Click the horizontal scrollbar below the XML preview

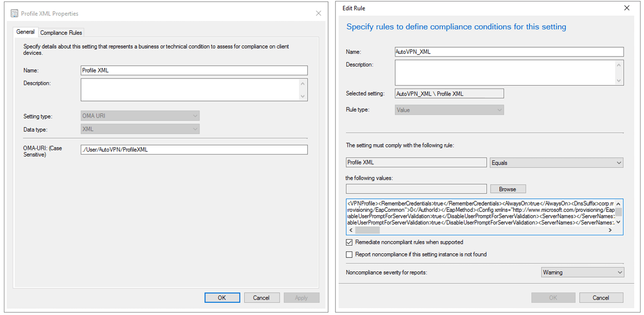(x=368, y=229)
